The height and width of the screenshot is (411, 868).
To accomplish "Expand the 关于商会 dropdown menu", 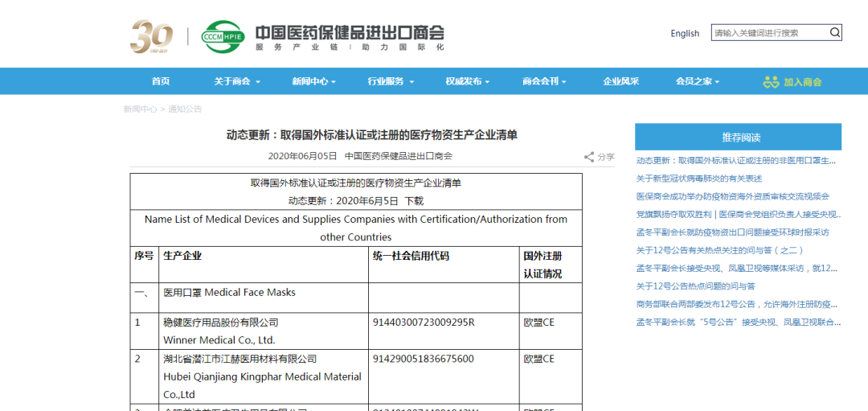I will tap(235, 82).
